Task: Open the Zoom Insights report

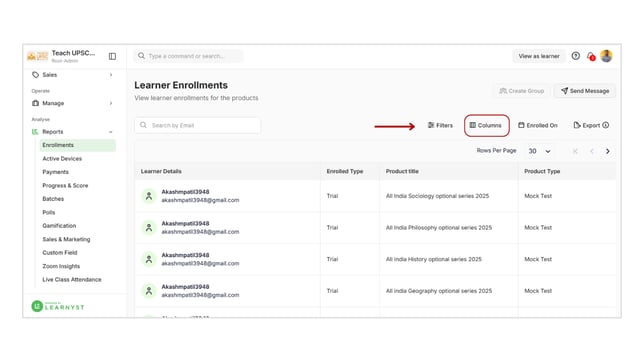Action: (x=61, y=266)
